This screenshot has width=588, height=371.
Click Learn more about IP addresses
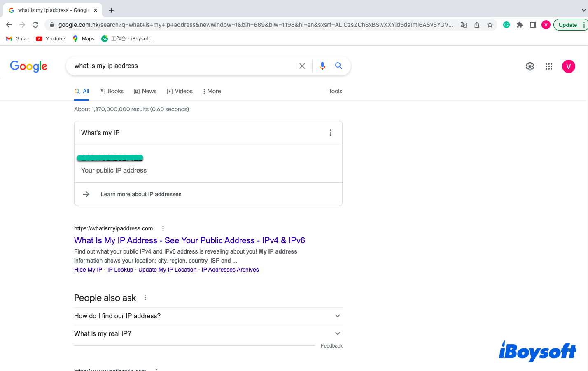pos(141,194)
